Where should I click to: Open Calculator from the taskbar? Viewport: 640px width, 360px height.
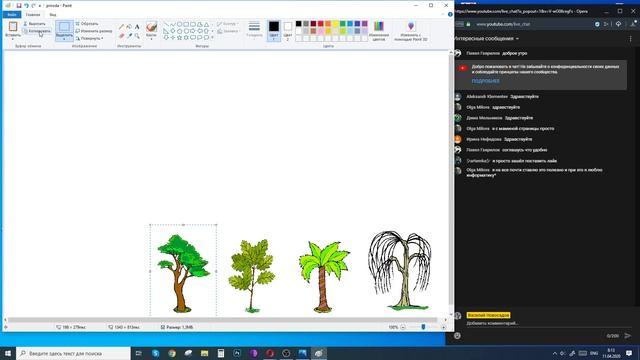(x=221, y=353)
